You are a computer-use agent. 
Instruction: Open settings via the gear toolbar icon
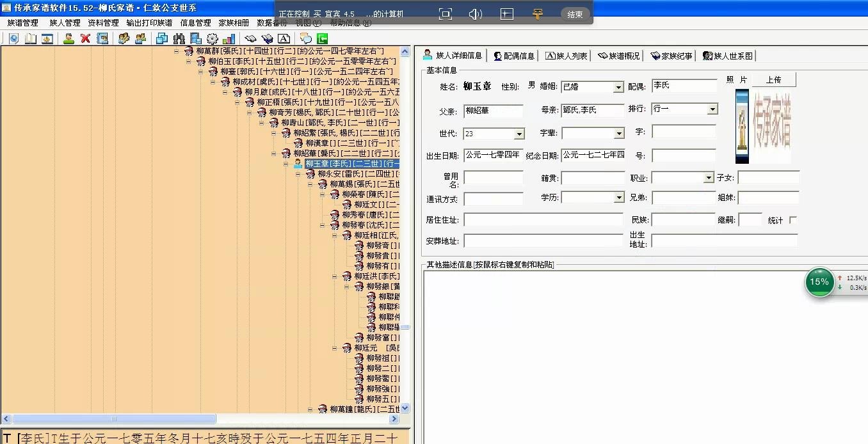pyautogui.click(x=212, y=38)
